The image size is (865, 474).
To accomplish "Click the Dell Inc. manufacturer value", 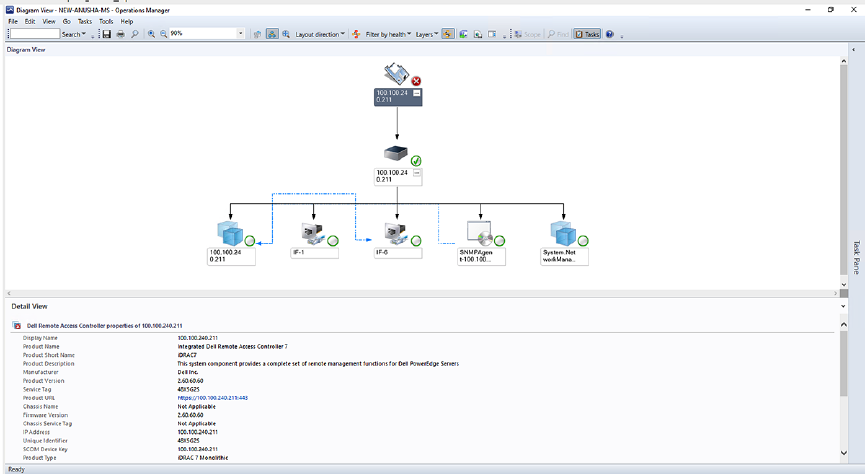I will point(188,372).
